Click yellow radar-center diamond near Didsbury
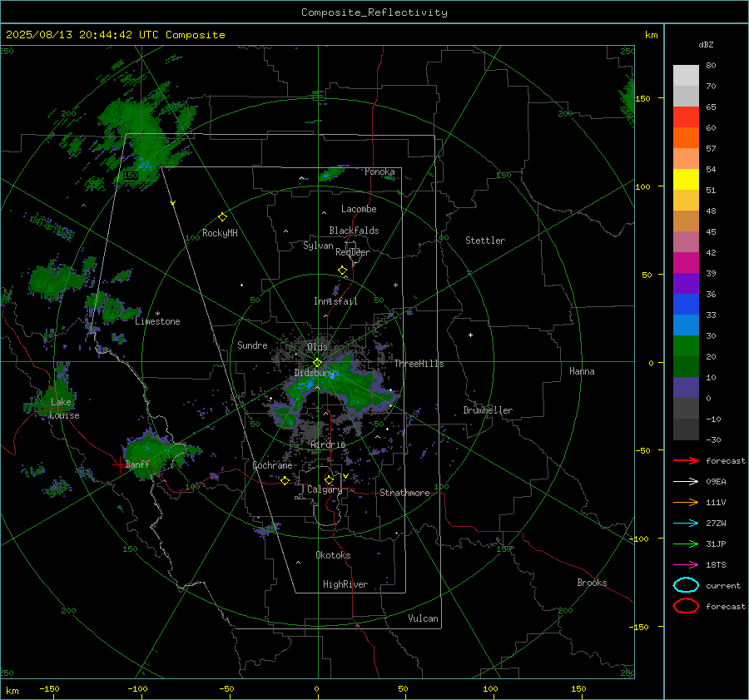Image resolution: width=749 pixels, height=700 pixels. [317, 363]
